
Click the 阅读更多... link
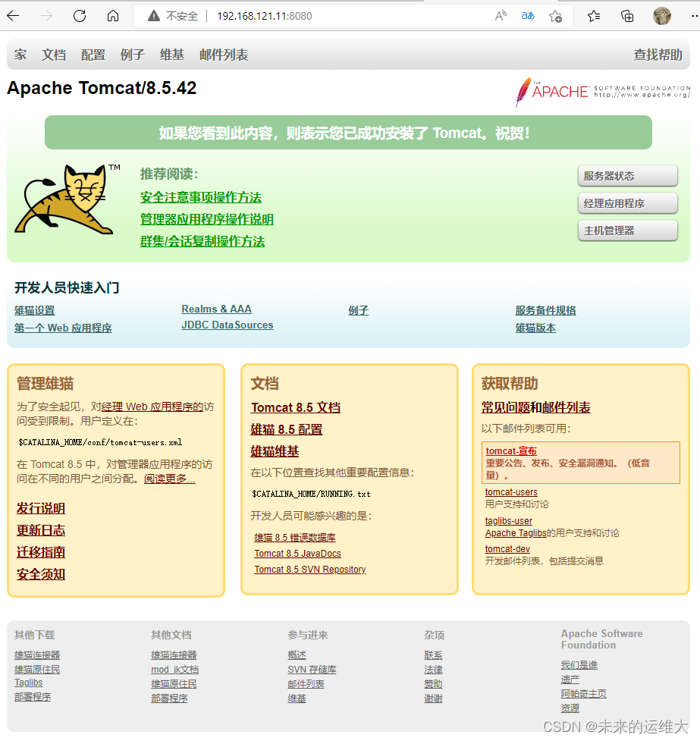coord(170,479)
